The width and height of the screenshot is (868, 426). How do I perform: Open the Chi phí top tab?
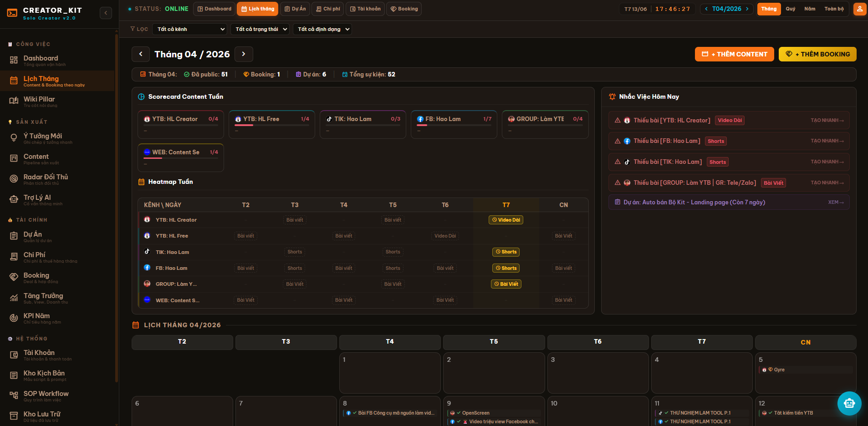click(x=328, y=9)
